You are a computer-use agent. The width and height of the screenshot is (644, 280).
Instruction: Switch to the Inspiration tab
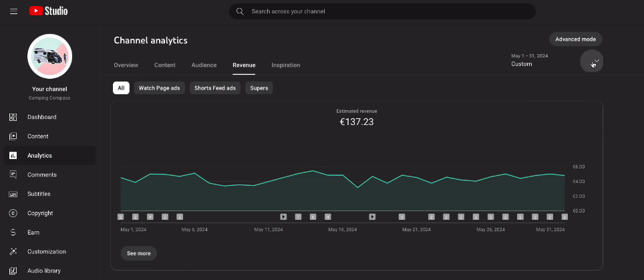[286, 65]
